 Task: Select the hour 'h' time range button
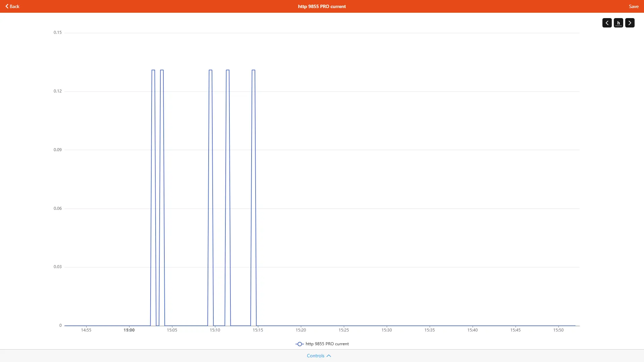[x=618, y=23]
